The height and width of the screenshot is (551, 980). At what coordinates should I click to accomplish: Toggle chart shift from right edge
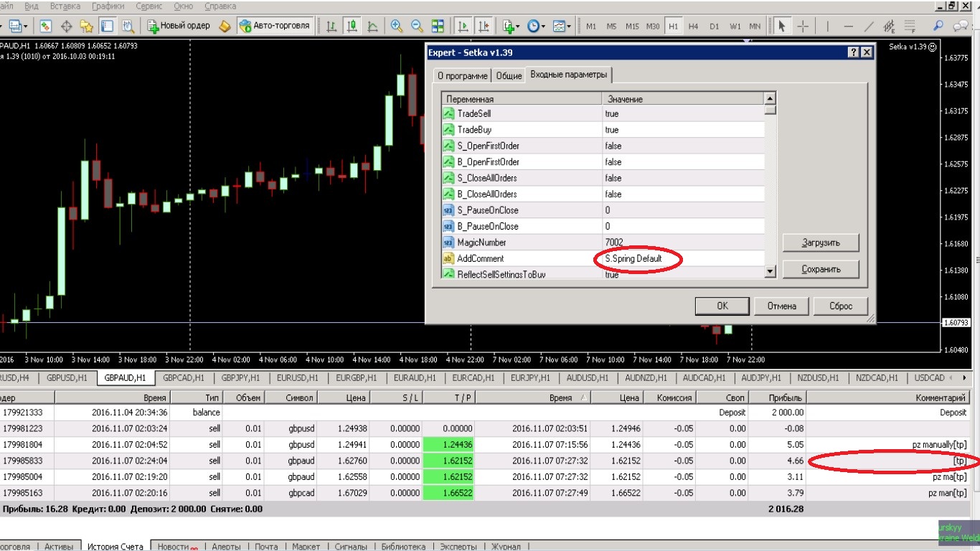coord(484,26)
